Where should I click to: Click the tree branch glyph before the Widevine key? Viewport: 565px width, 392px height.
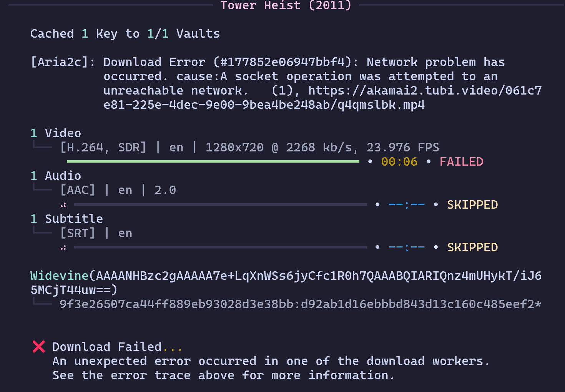(42, 303)
